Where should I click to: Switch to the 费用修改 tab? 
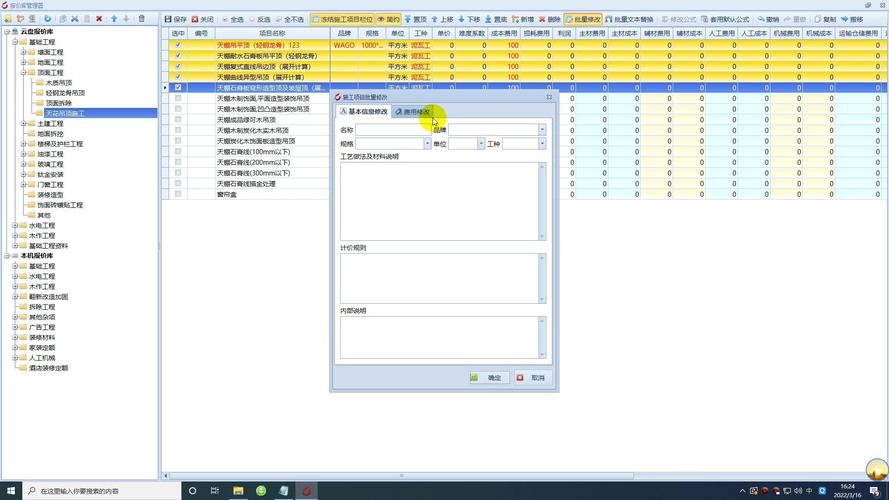(413, 112)
